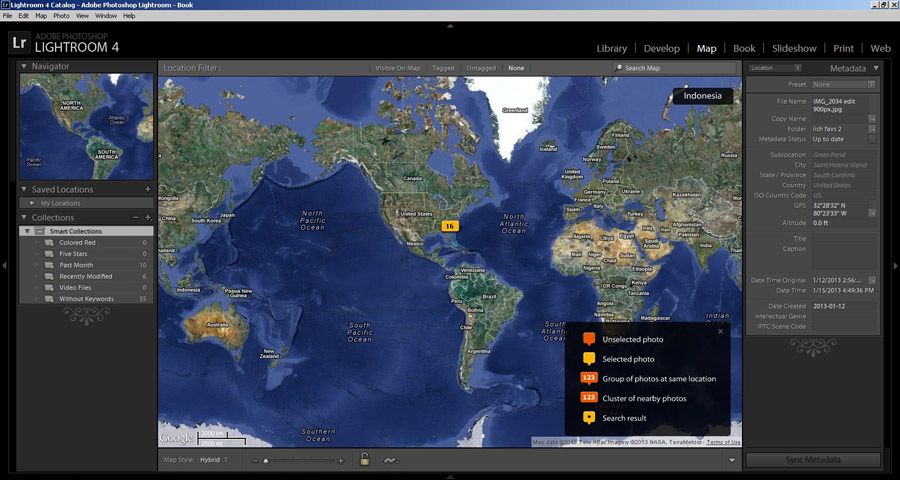Open the Preset None dropdown
Image resolution: width=900 pixels, height=480 pixels.
tap(843, 84)
